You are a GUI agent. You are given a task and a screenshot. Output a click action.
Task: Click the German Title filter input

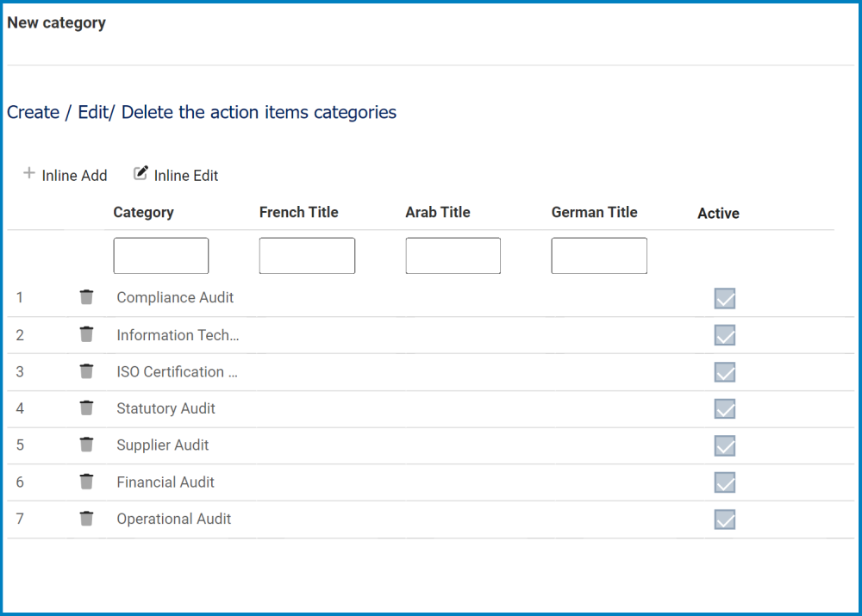click(599, 256)
